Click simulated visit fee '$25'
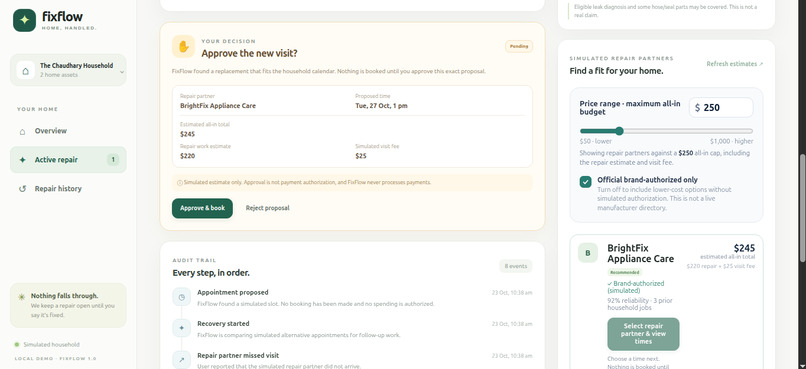Viewport: 806px width, 369px height. (361, 156)
